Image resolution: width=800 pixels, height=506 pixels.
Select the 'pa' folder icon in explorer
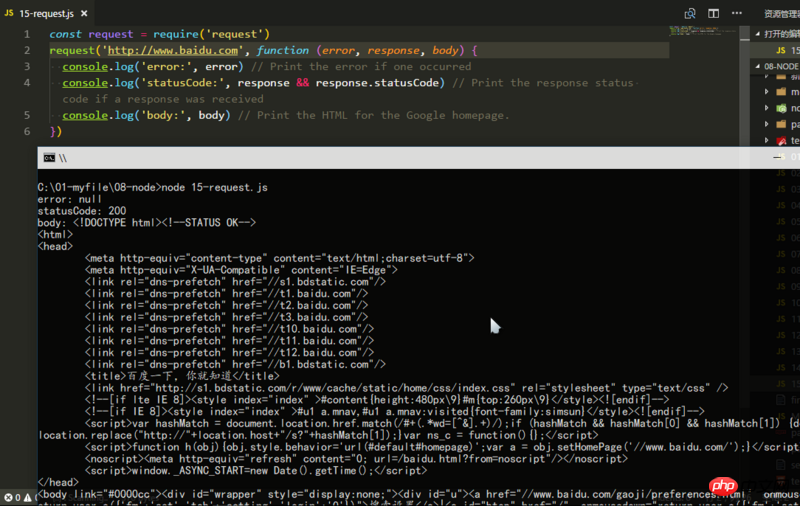point(781,124)
